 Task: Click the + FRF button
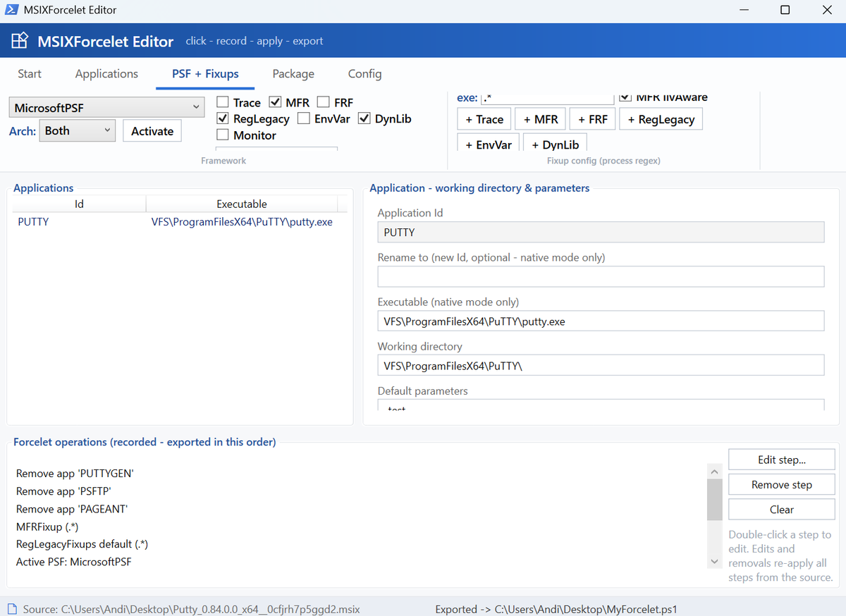[593, 119]
